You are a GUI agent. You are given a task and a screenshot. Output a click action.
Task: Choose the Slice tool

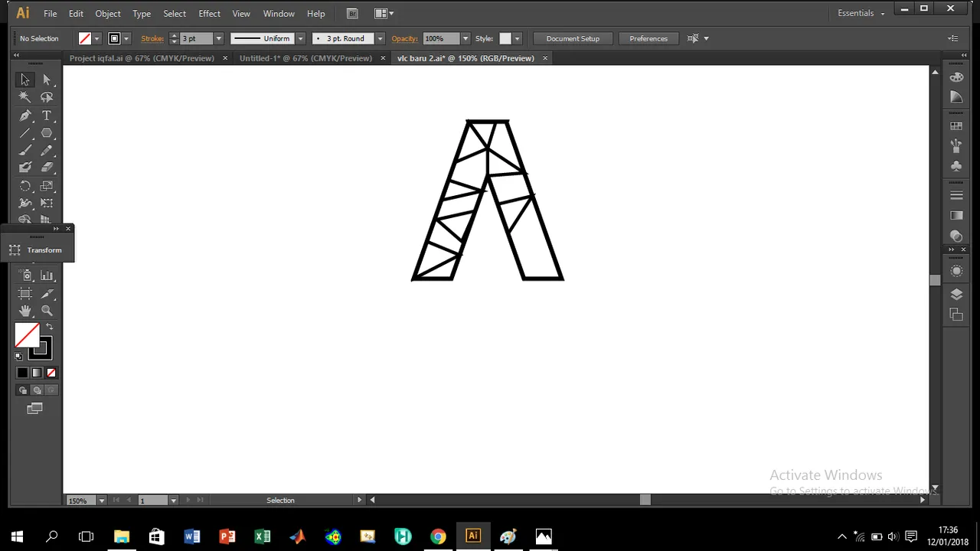click(x=47, y=293)
